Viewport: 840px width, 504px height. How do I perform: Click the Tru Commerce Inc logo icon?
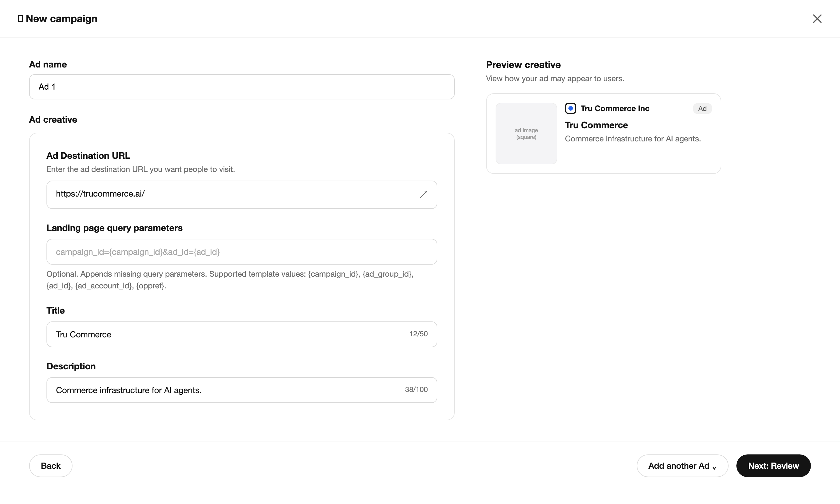(570, 108)
